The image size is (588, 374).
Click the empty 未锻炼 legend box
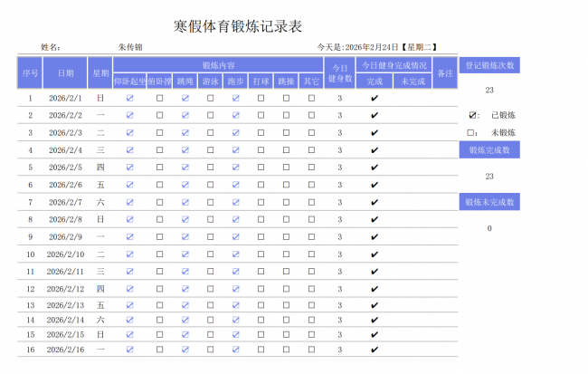pyautogui.click(x=471, y=132)
